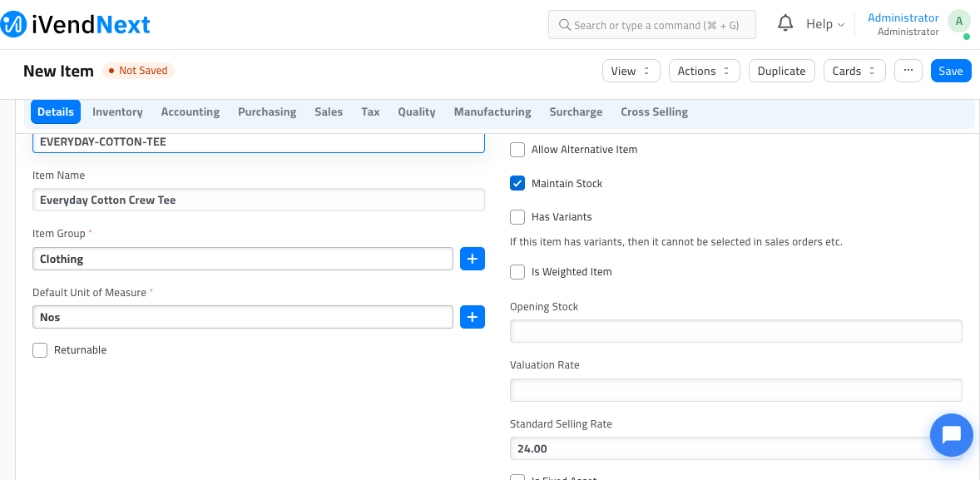Enable Allow Alternative Item
This screenshot has height=480, width=980.
(517, 150)
